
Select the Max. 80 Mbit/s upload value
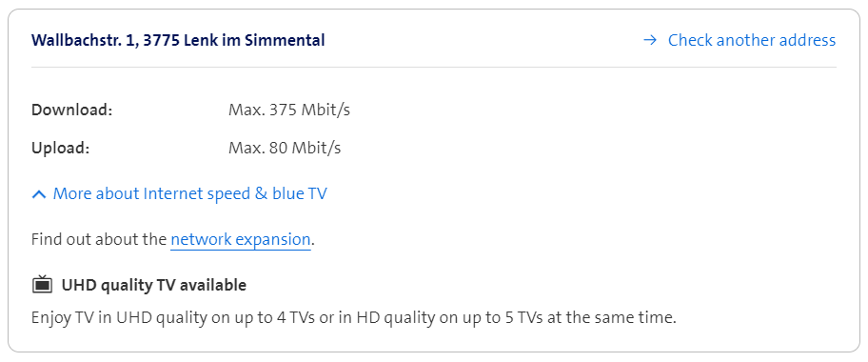[285, 148]
